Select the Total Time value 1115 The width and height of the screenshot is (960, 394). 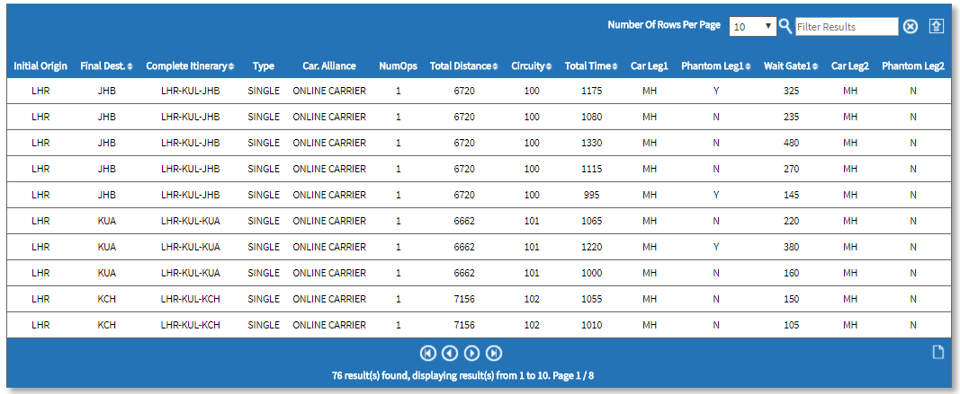tap(591, 169)
